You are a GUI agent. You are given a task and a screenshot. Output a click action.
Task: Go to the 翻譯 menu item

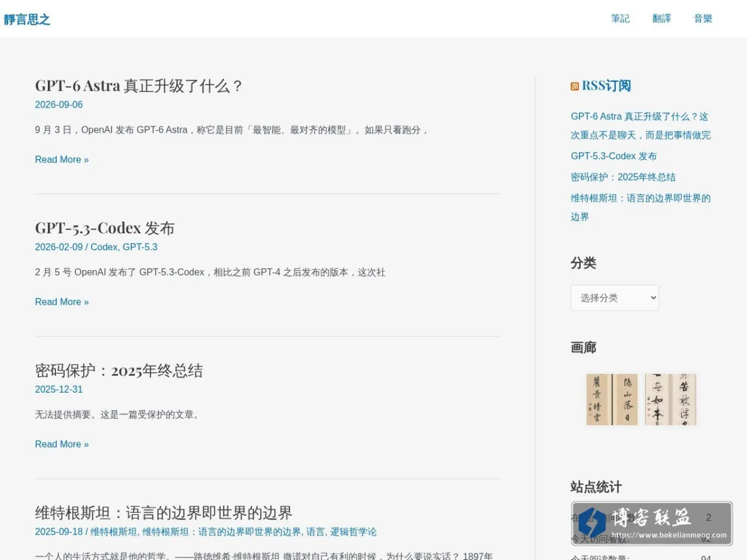(x=662, y=19)
